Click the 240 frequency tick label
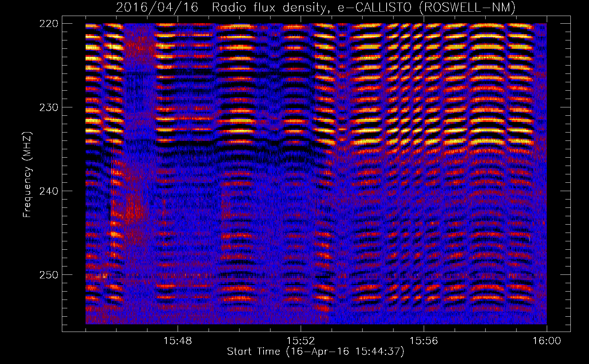Viewport: 589px width, 364px height. tap(48, 191)
